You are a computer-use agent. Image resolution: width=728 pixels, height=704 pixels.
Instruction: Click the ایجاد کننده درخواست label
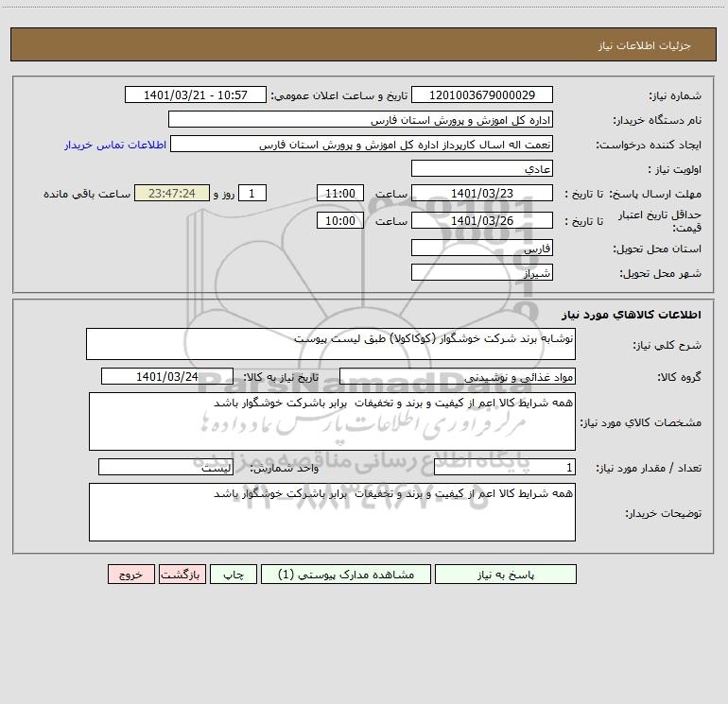click(649, 146)
